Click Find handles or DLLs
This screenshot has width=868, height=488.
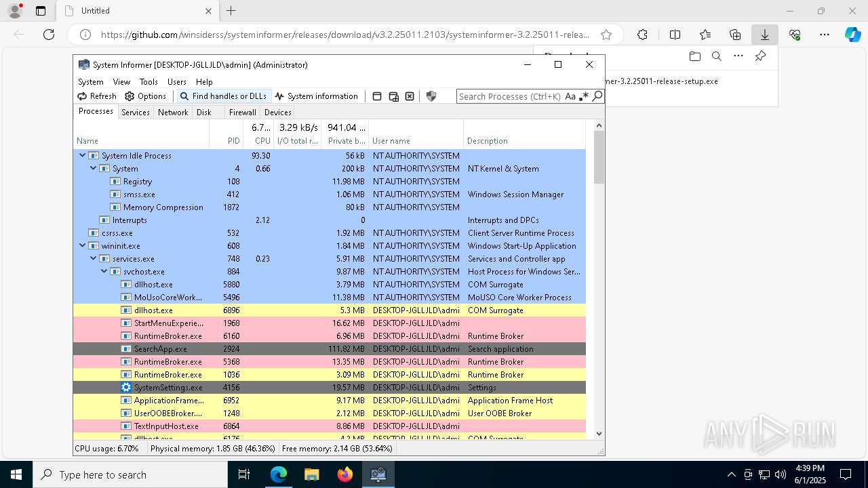[224, 96]
